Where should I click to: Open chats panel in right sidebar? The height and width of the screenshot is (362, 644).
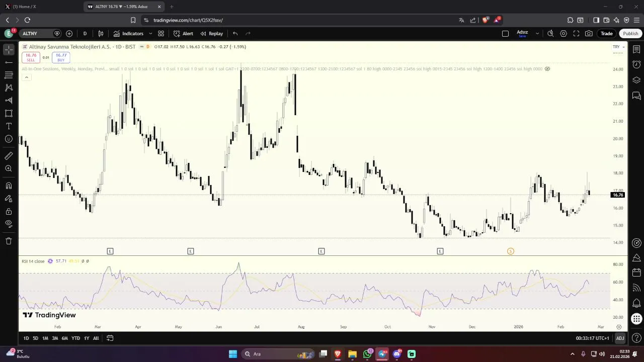pyautogui.click(x=636, y=96)
